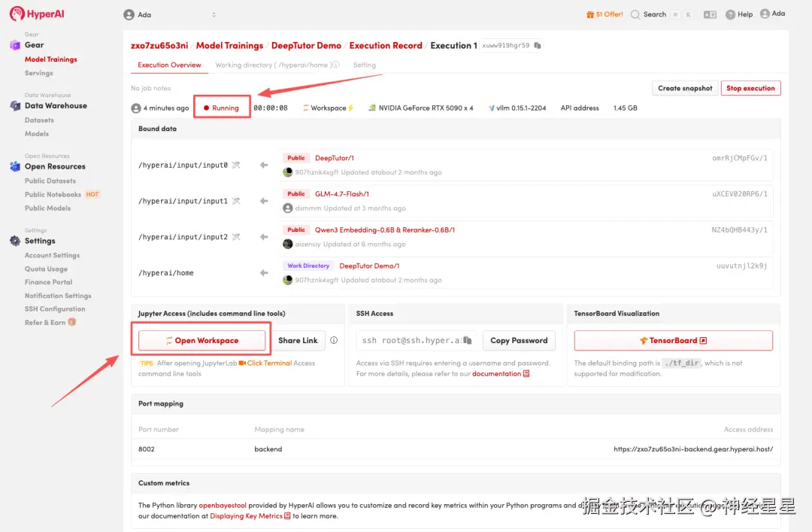Open Quota Usage in sidebar
This screenshot has height=532, width=812.
[46, 269]
